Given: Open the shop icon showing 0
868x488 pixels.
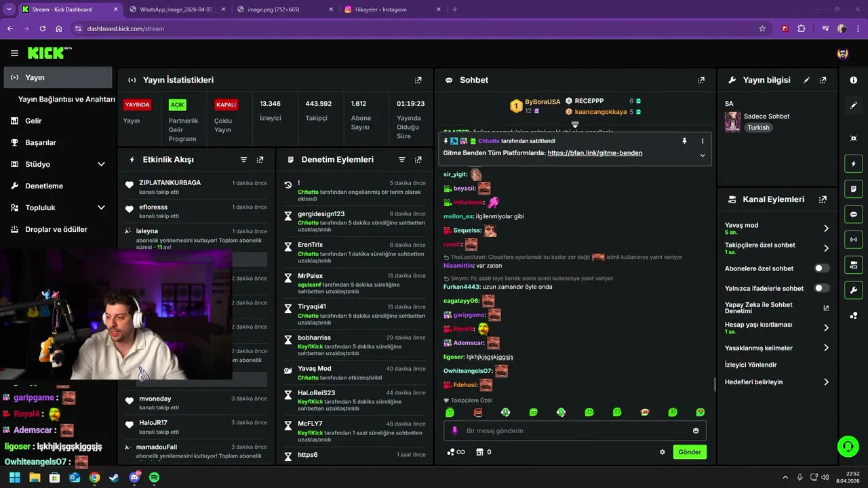Looking at the screenshot, I should tap(484, 452).
